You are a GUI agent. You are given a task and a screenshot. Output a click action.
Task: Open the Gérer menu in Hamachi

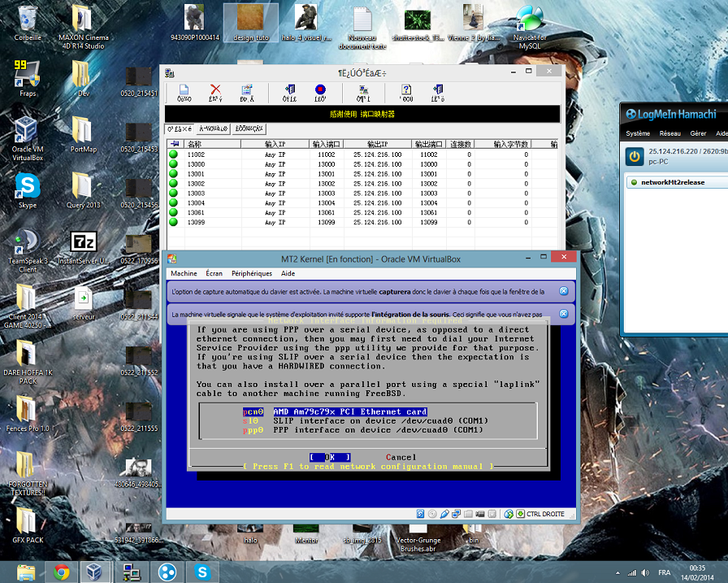point(698,134)
